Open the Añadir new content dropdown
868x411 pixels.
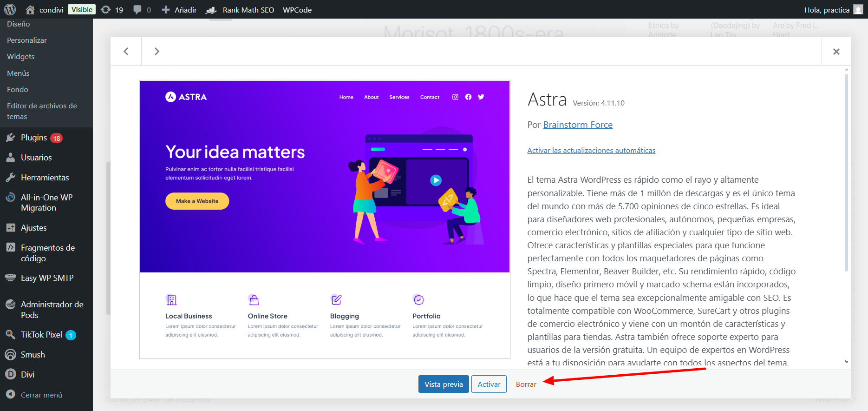coord(179,10)
